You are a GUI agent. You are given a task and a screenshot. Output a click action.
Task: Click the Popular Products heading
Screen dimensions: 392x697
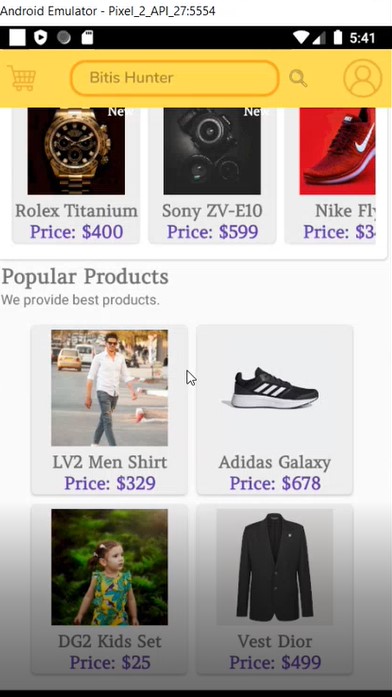(x=85, y=277)
